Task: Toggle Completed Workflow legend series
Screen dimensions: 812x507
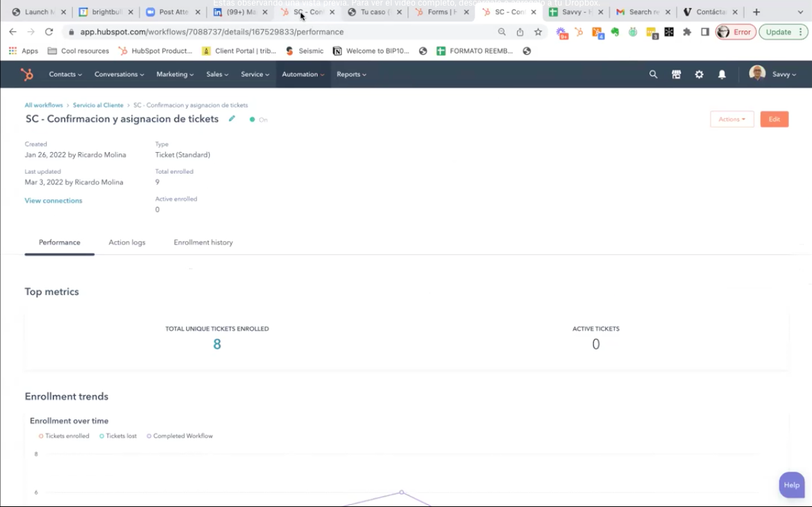Action: click(x=180, y=436)
